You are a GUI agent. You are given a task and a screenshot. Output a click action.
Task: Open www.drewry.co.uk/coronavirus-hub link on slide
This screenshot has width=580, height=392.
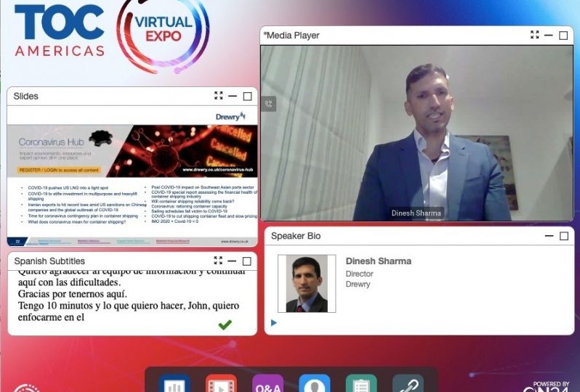pyautogui.click(x=218, y=170)
